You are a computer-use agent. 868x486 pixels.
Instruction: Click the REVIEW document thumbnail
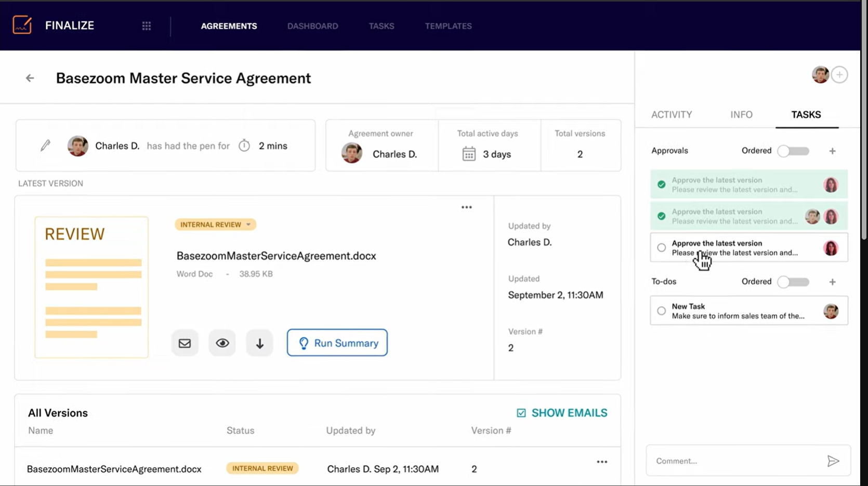click(91, 287)
